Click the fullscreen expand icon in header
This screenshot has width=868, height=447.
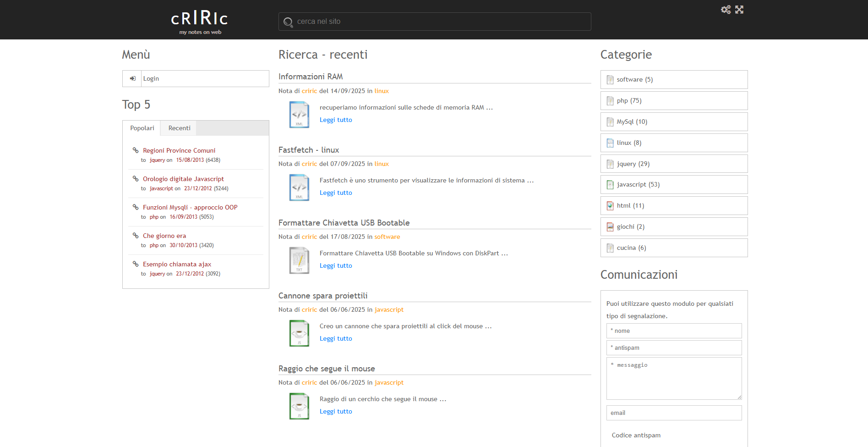point(739,10)
